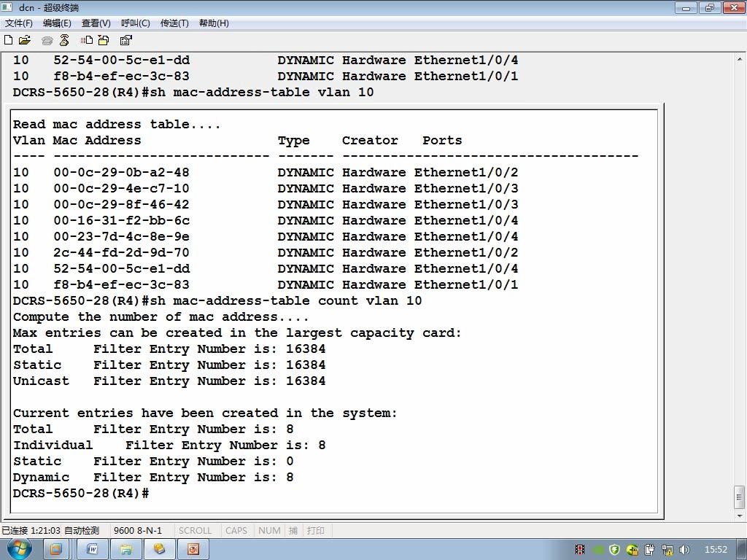Click the scrollbar down arrow of the terminal
The width and height of the screenshot is (747, 560).
[x=740, y=516]
